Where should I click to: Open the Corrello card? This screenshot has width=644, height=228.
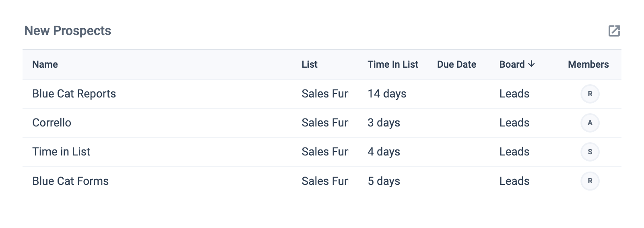(x=52, y=123)
